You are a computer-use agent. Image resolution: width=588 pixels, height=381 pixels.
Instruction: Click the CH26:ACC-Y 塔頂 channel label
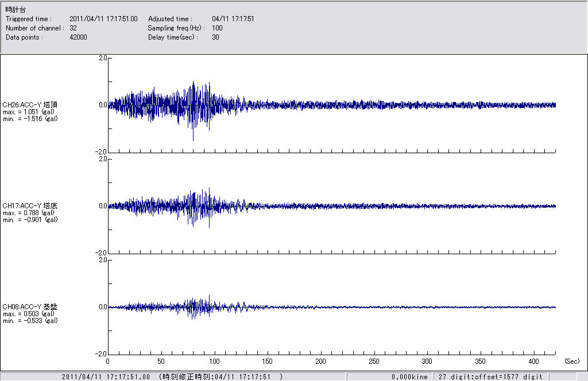coord(30,105)
